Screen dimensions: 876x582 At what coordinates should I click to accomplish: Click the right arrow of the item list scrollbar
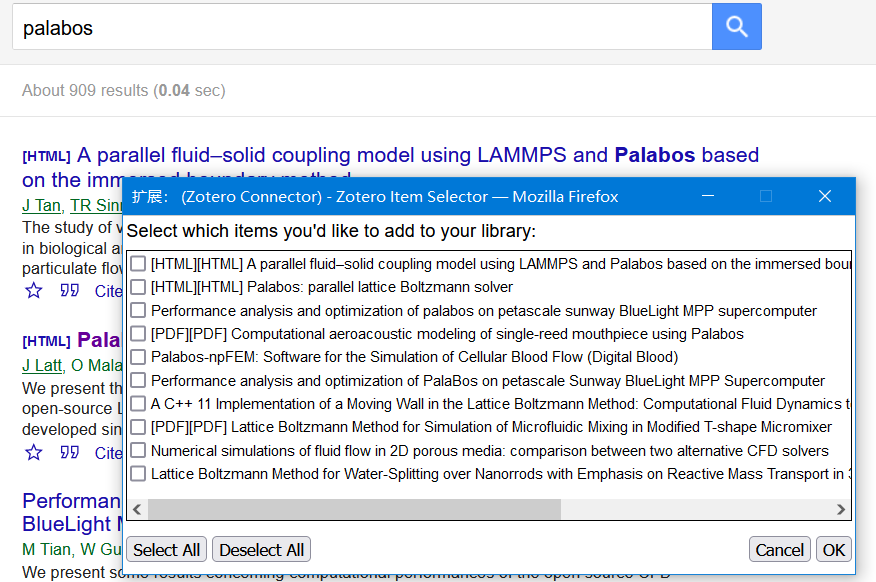coord(841,509)
